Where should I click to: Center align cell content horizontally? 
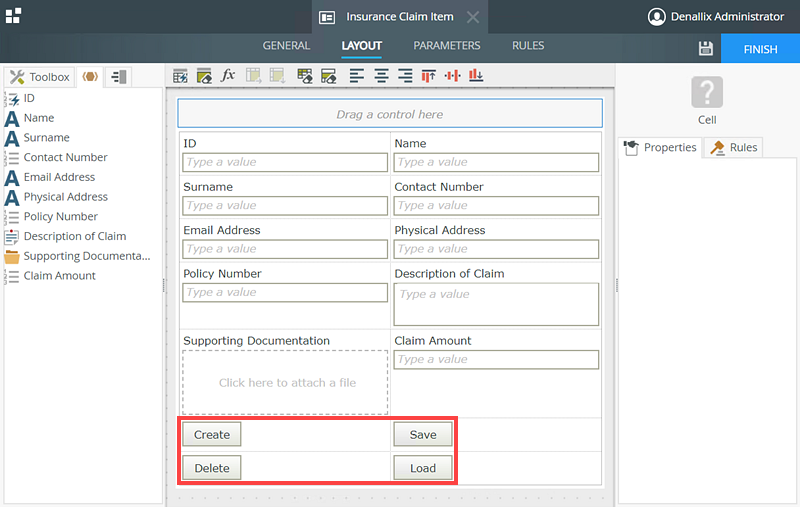click(381, 76)
